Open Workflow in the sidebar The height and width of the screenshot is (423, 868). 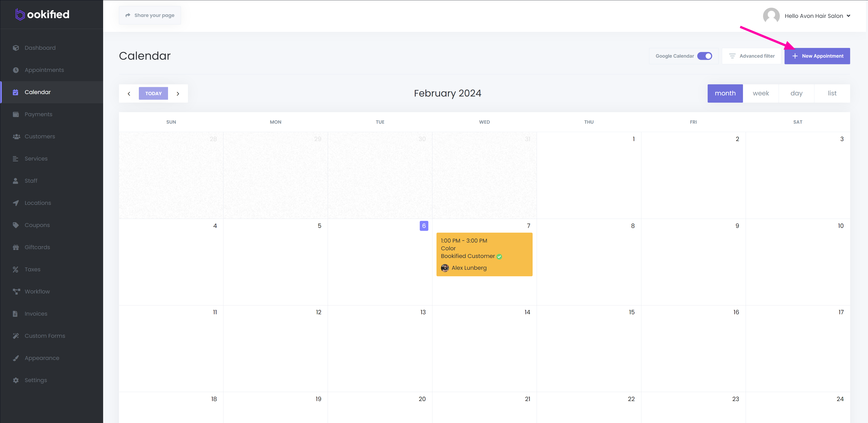point(52,292)
